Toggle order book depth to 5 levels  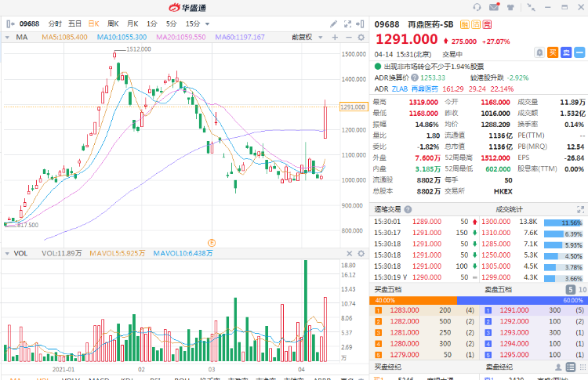point(570,291)
